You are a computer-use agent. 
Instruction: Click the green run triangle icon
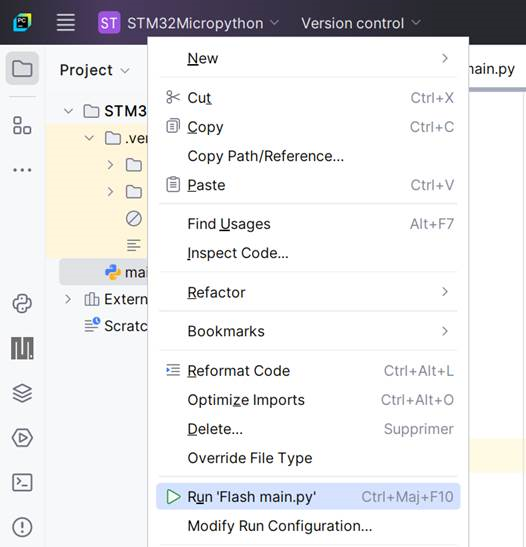(x=173, y=497)
